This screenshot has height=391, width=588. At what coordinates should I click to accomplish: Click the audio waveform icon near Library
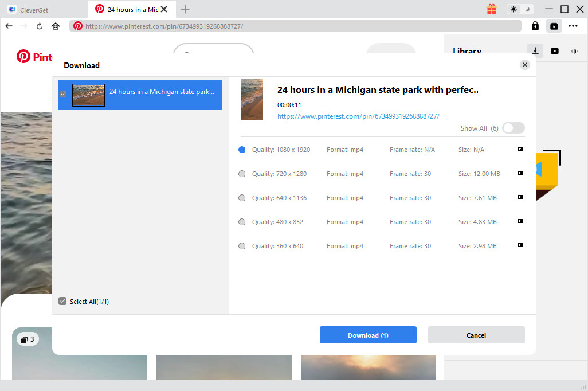pos(574,50)
